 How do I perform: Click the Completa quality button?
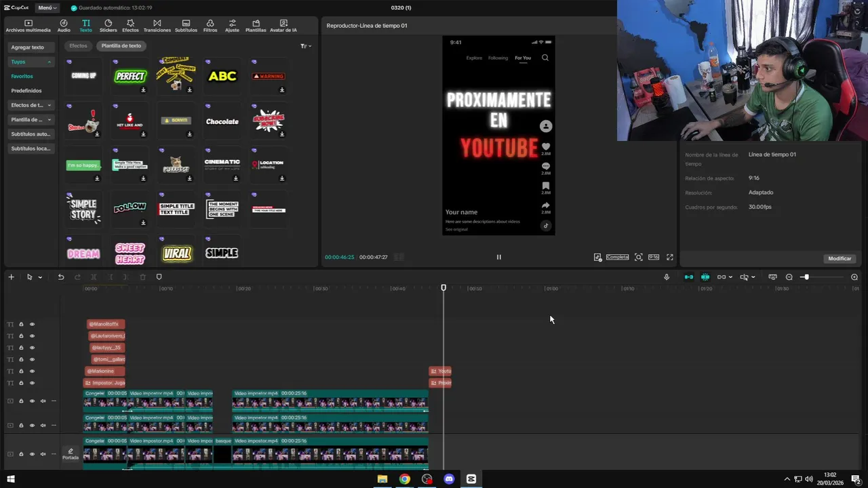tap(617, 257)
